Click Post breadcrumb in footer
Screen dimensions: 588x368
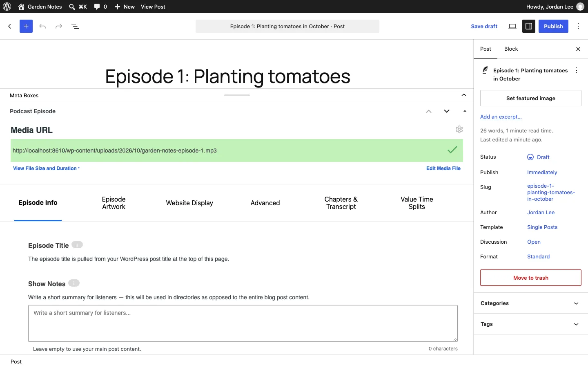(x=16, y=361)
